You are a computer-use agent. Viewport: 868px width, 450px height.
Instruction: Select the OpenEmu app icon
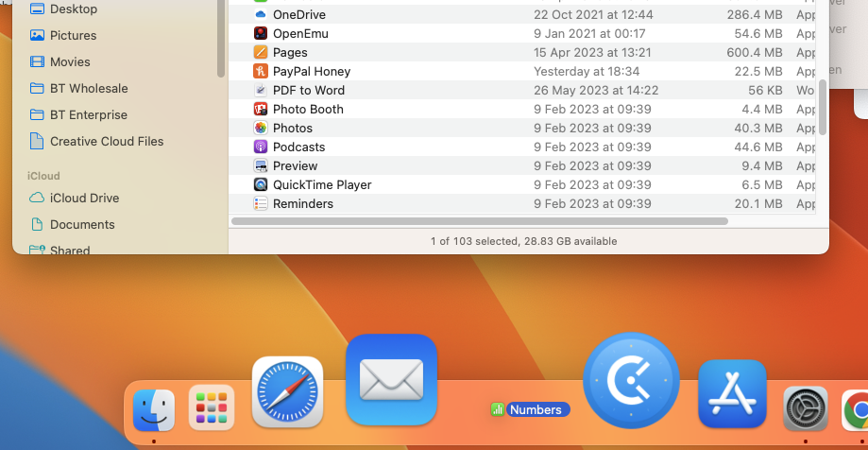tap(260, 33)
